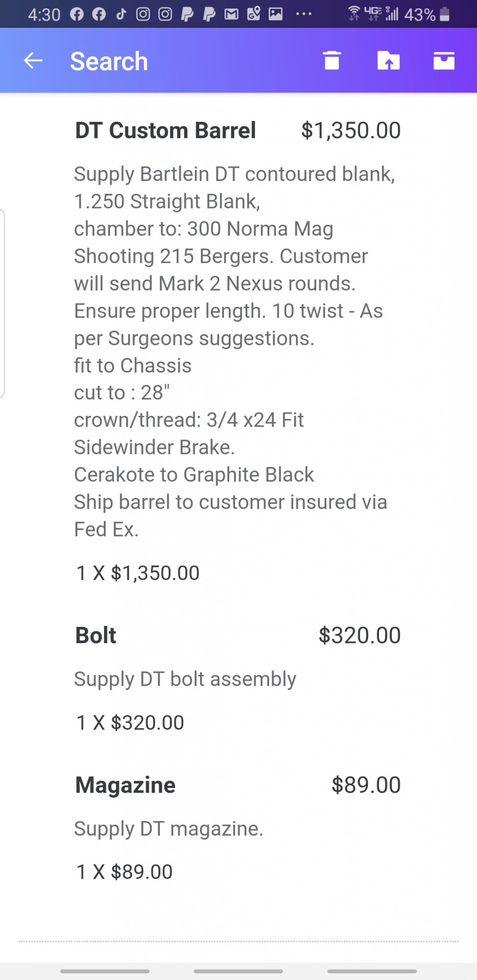
Task: Tap the gallery image notification icon
Action: 276,14
